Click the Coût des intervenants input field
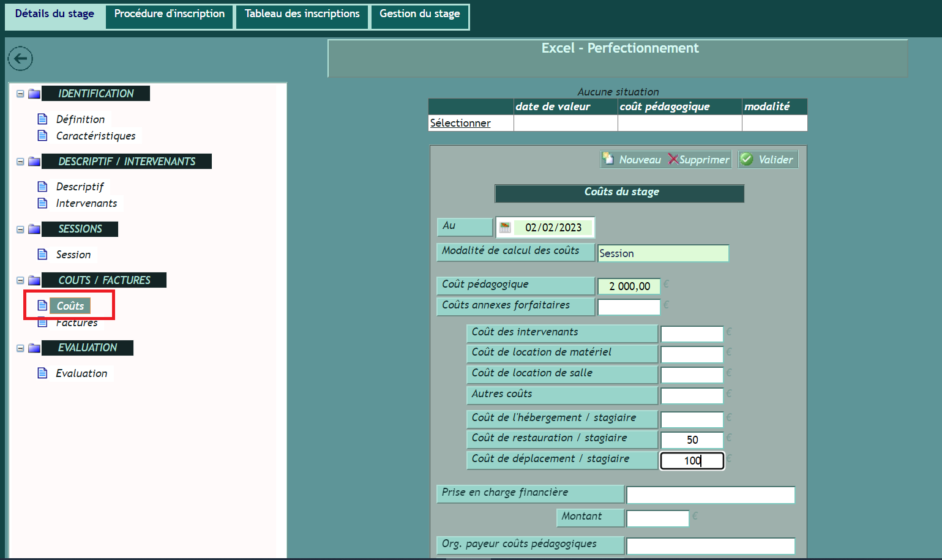Screen dimensions: 942x560 click(692, 334)
